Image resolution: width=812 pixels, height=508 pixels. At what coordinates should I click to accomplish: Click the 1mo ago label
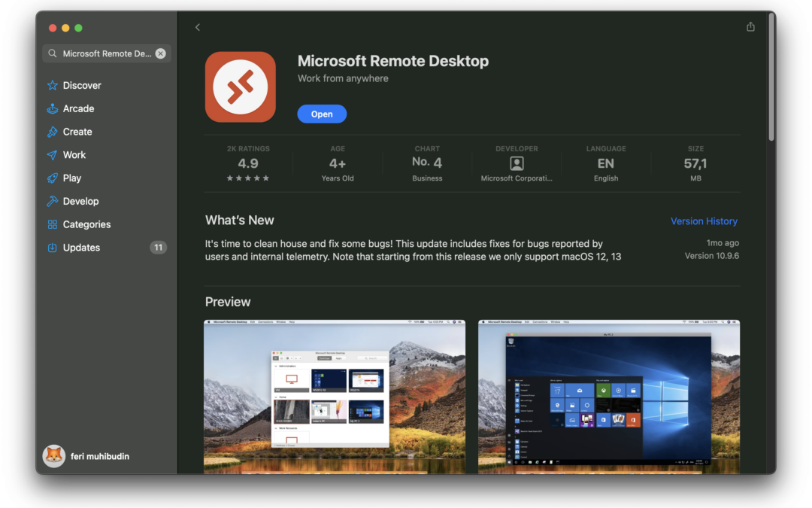tap(723, 243)
